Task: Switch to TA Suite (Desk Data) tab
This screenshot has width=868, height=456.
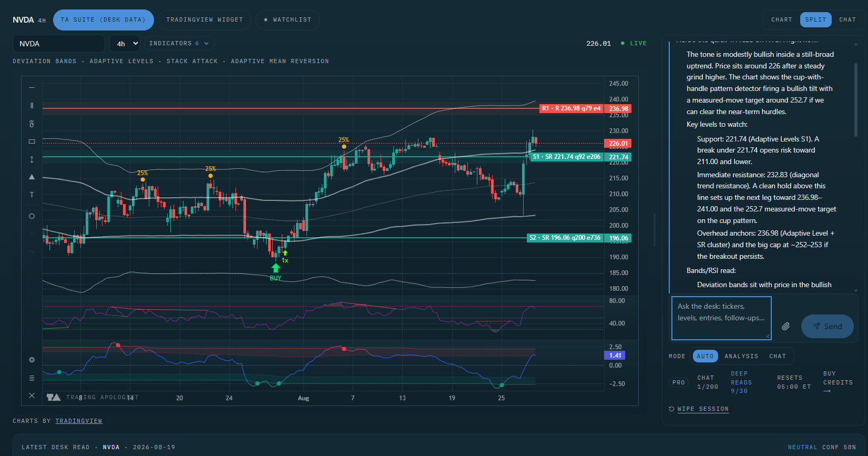Action: pyautogui.click(x=103, y=20)
